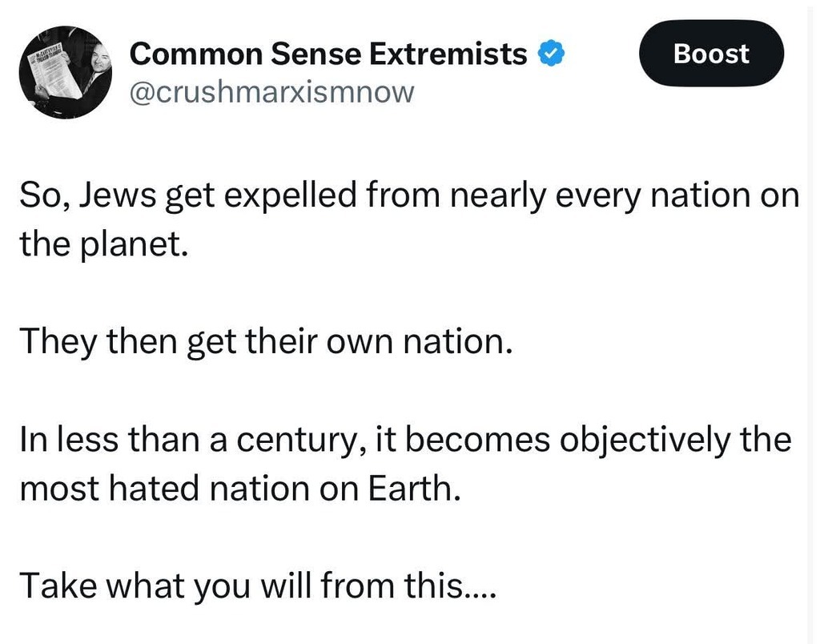Click the line "Take what you will from this...."
The image size is (820, 644).
pos(258,587)
